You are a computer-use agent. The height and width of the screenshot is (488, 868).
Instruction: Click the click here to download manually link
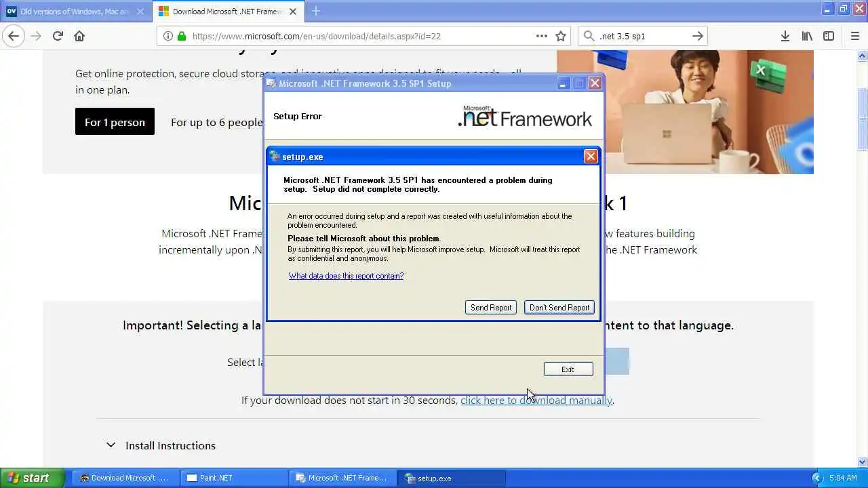536,400
